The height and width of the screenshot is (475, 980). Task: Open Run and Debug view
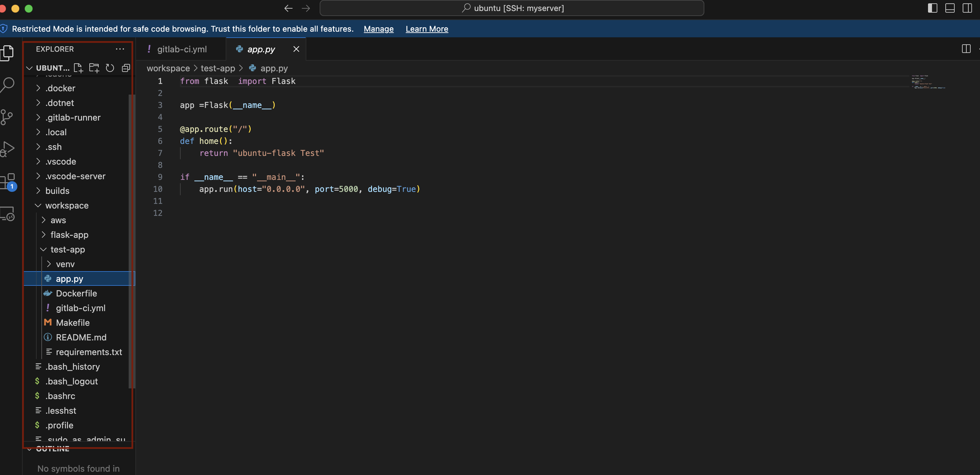click(8, 149)
